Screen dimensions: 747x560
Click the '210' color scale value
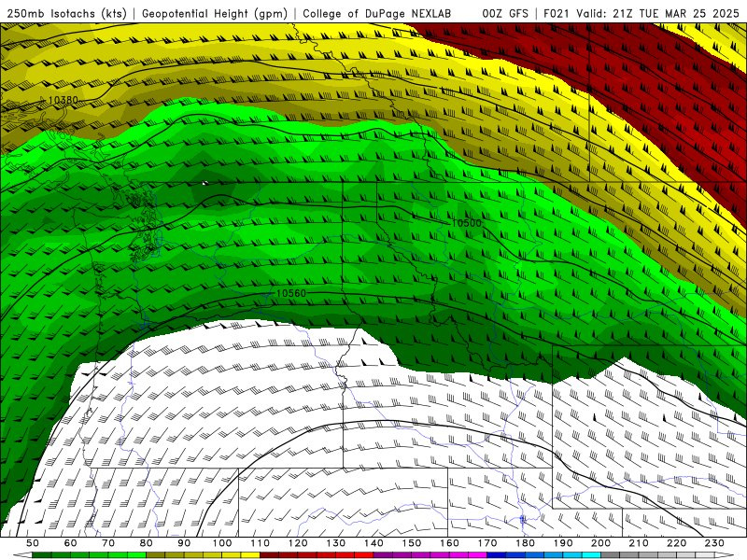[x=639, y=543]
